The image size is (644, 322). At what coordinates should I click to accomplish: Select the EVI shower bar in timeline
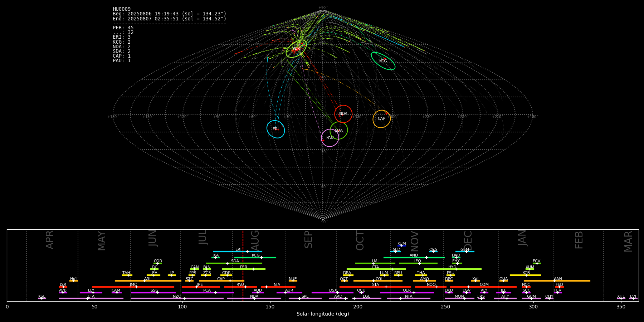coord(633,298)
